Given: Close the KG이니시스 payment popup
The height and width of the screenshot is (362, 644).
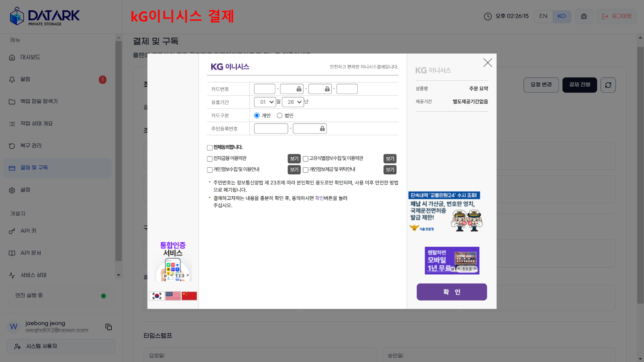Looking at the screenshot, I should tap(488, 62).
